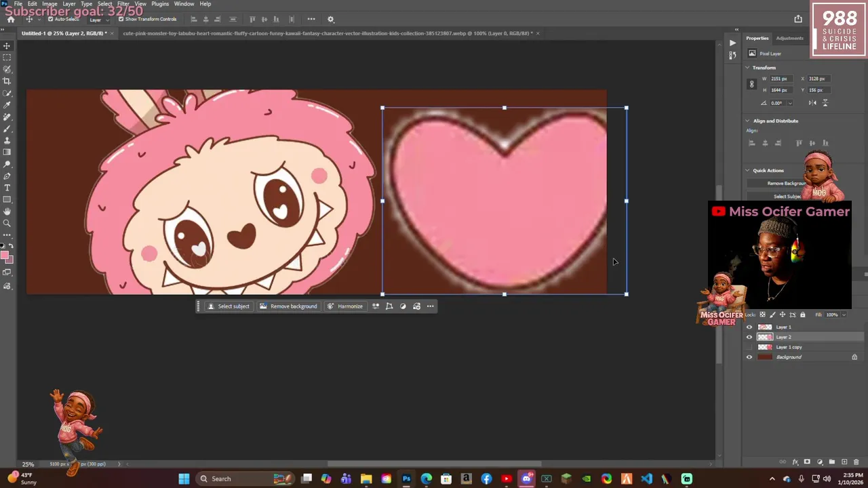Create a new layer
The height and width of the screenshot is (488, 868).
tap(844, 462)
